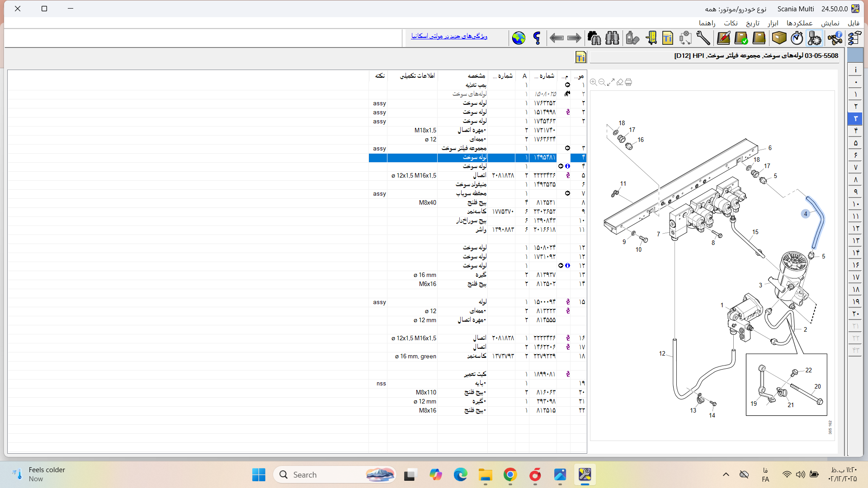This screenshot has width=868, height=488.
Task: Select part row with number ۱۴۹۳۵۳۵
Action: (x=544, y=184)
